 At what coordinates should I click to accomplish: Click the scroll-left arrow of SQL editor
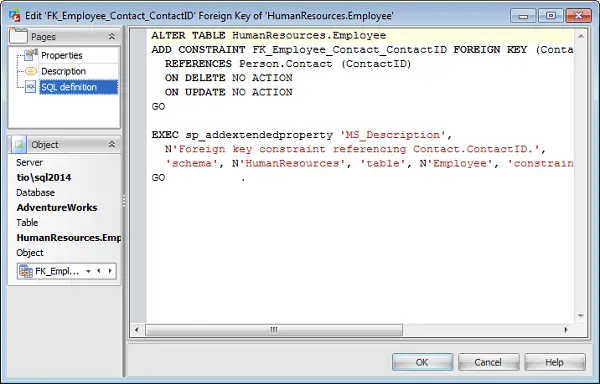[x=137, y=330]
